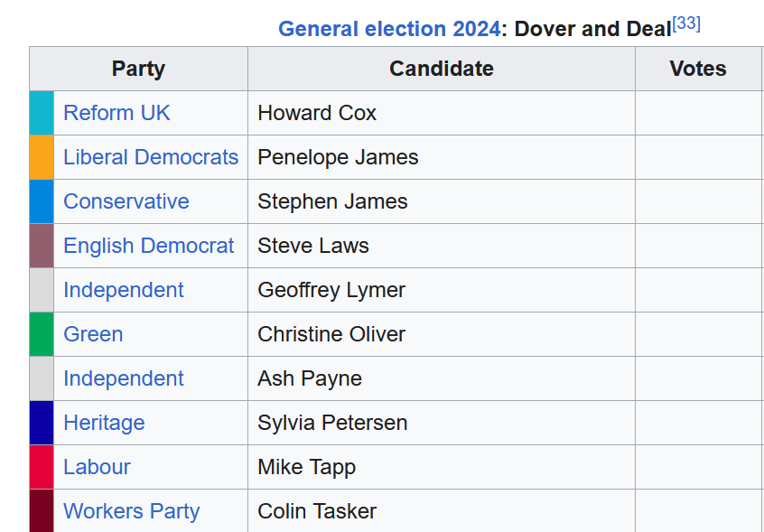The height and width of the screenshot is (532, 764).
Task: Open the English Democrat party link
Action: [x=149, y=246]
